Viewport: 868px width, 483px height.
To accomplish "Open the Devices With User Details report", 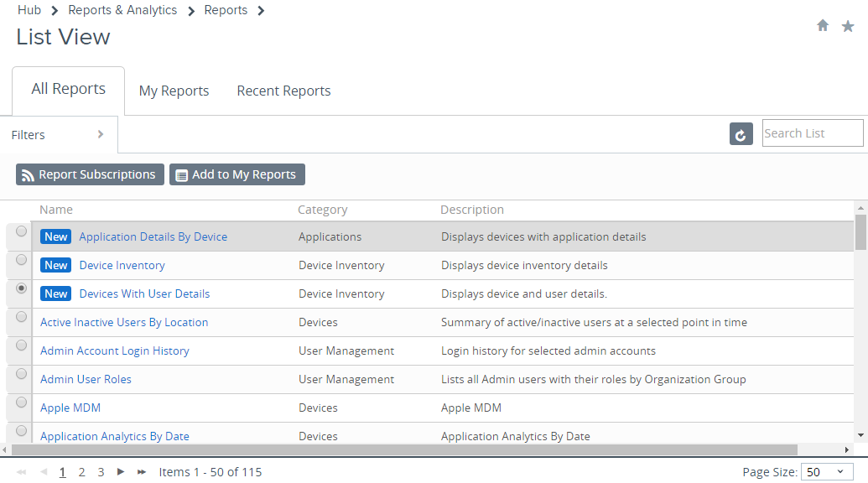I will [x=144, y=293].
